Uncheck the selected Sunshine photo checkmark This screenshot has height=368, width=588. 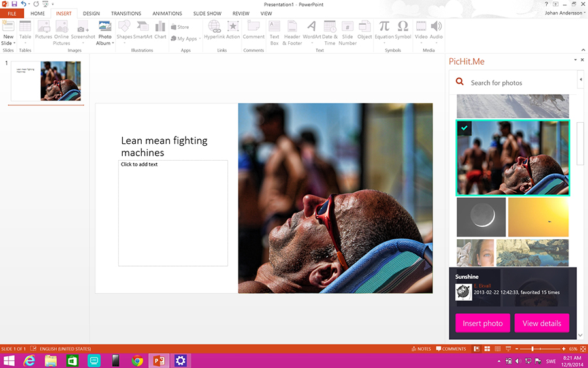(x=464, y=128)
